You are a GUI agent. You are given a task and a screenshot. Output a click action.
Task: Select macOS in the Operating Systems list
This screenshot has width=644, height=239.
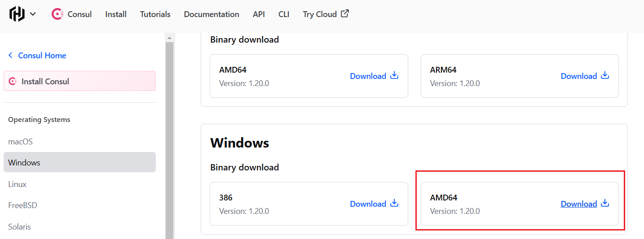click(x=21, y=142)
